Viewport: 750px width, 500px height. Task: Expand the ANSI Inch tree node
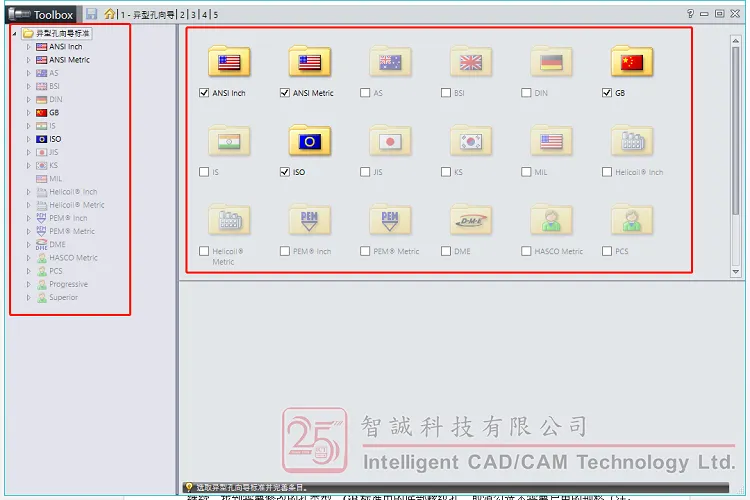[x=28, y=47]
